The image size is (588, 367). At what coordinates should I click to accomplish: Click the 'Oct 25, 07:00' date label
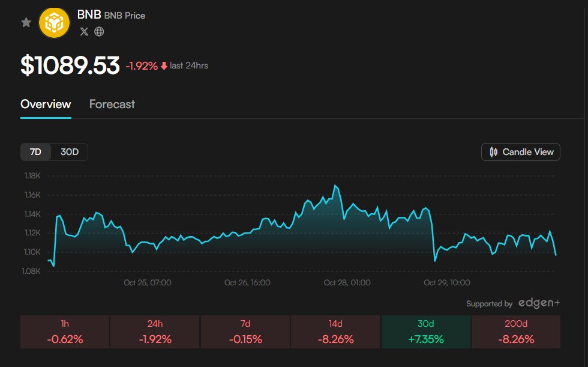(x=148, y=282)
